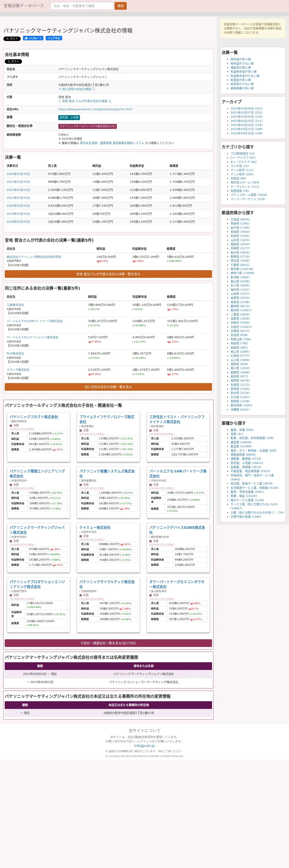
Task: Open the スーパーマーケット (518) category link
Action: tap(248, 199)
